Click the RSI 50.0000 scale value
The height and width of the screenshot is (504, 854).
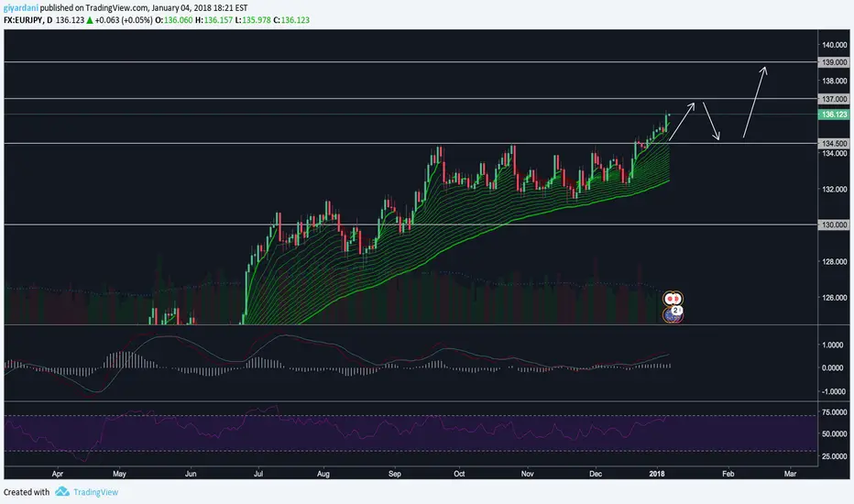(835, 434)
